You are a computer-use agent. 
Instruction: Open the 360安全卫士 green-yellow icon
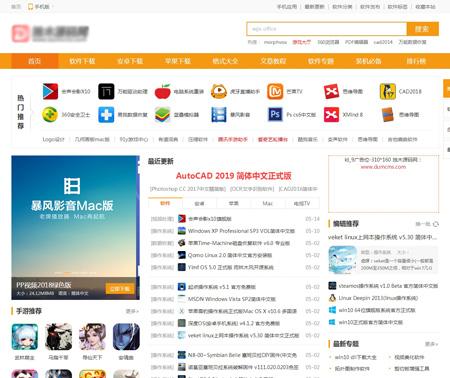point(50,115)
